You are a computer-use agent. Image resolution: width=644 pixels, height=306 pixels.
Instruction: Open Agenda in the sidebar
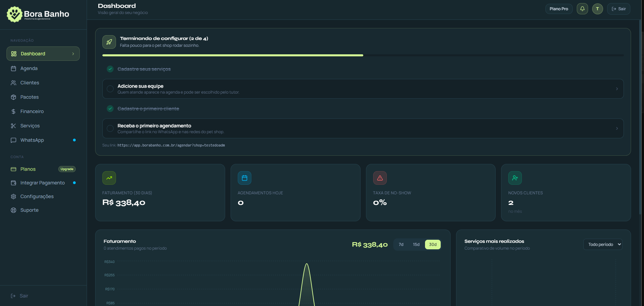point(43,68)
